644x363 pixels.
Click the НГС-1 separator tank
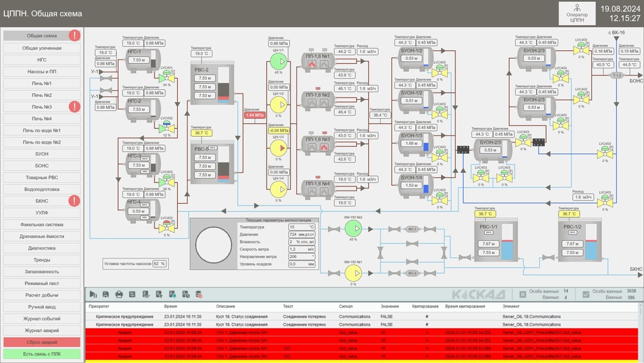138,59
